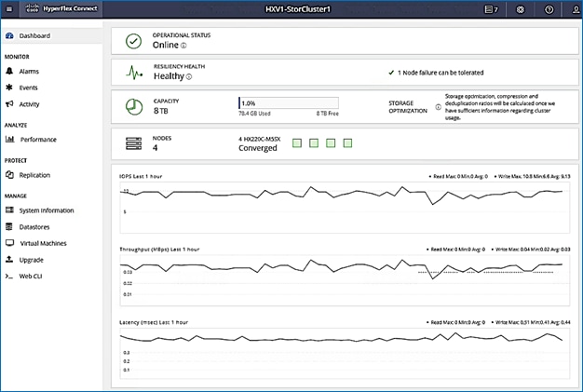The image size is (583, 392).
Task: Select the first green node square
Action: tap(297, 143)
